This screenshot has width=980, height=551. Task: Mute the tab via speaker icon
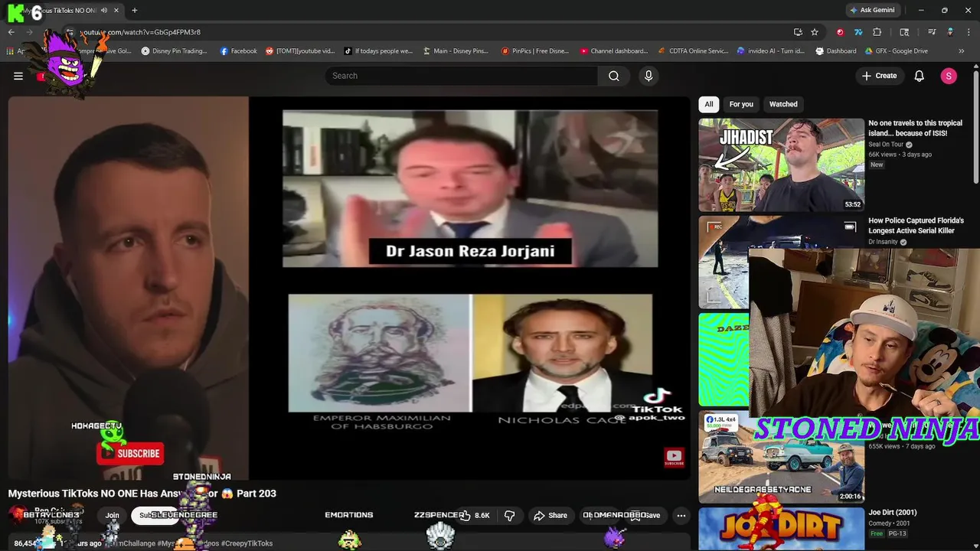tap(103, 10)
